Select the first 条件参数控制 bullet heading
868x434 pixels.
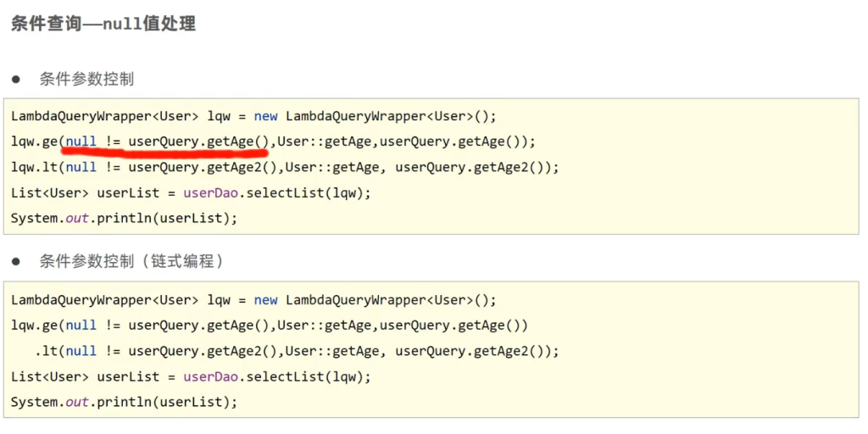pyautogui.click(x=86, y=80)
